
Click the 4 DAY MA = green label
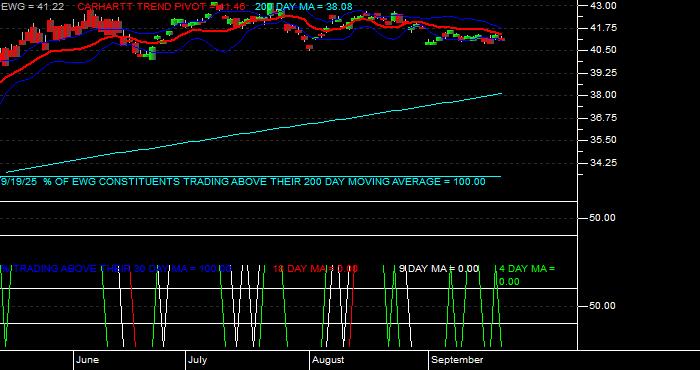coord(527,275)
